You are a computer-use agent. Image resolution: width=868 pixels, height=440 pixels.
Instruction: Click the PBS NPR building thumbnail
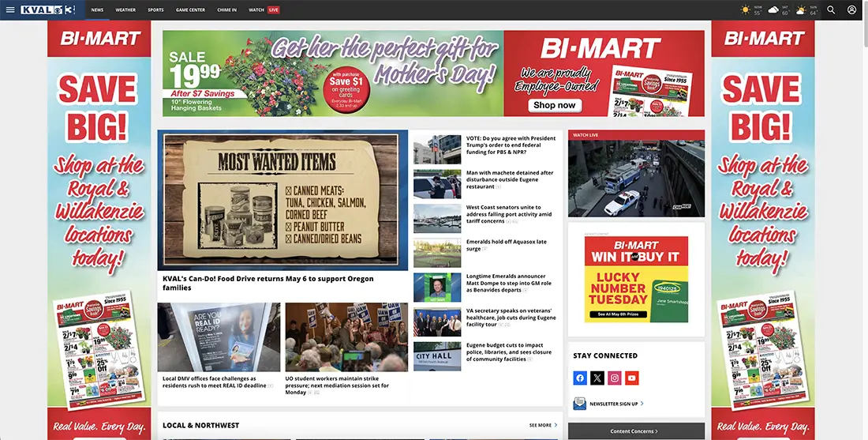[x=437, y=149]
